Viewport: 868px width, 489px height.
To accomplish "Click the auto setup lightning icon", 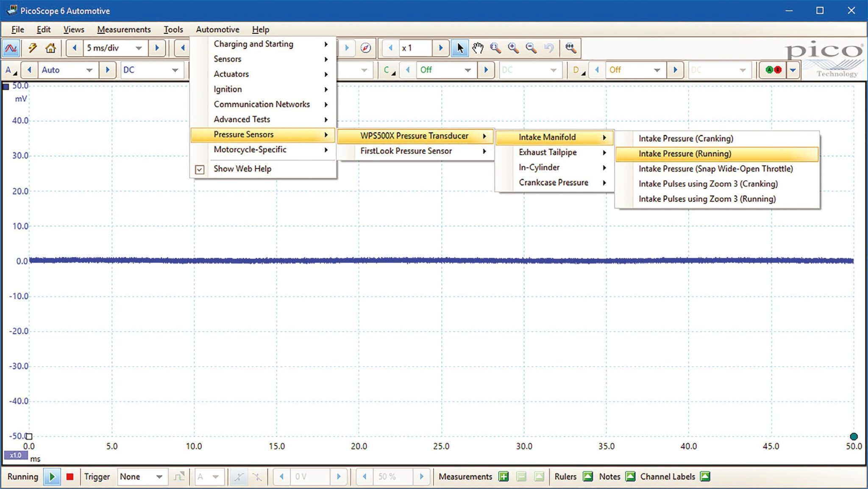I will 33,48.
